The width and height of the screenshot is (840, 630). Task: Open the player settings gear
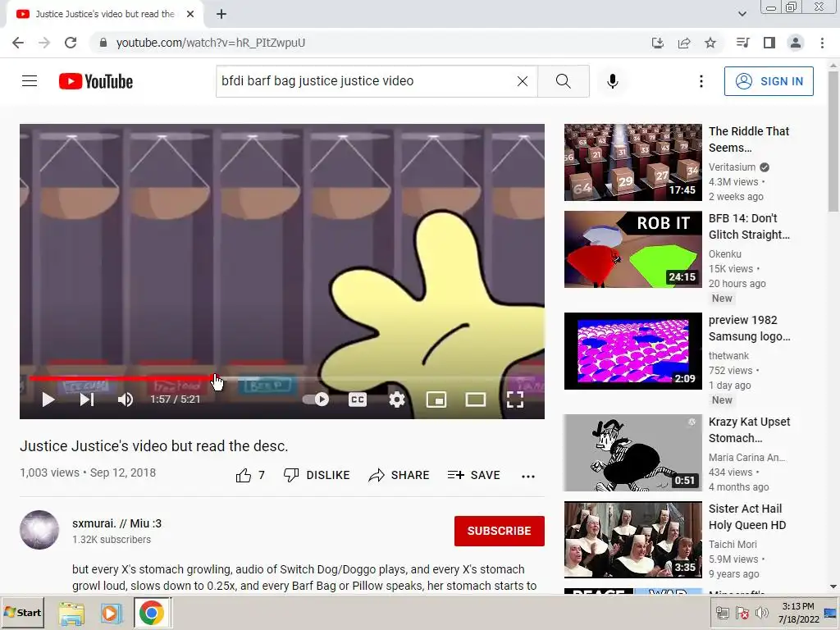(x=397, y=399)
